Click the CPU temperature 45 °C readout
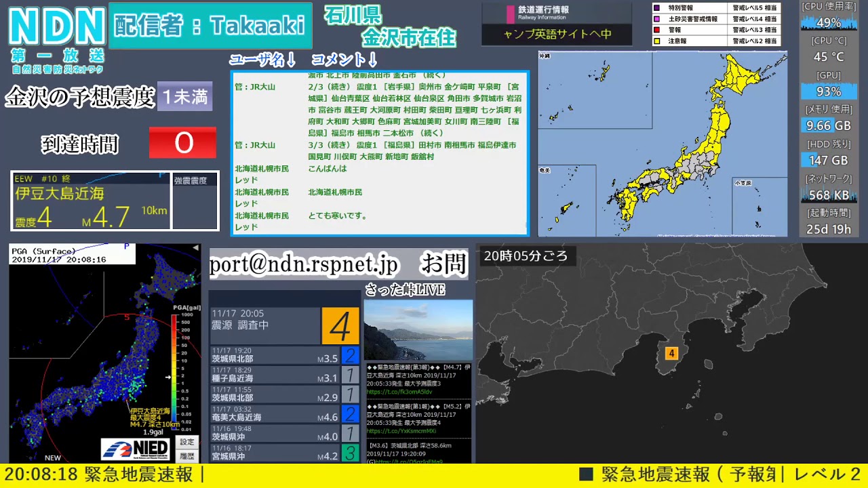The width and height of the screenshot is (868, 488). point(829,57)
